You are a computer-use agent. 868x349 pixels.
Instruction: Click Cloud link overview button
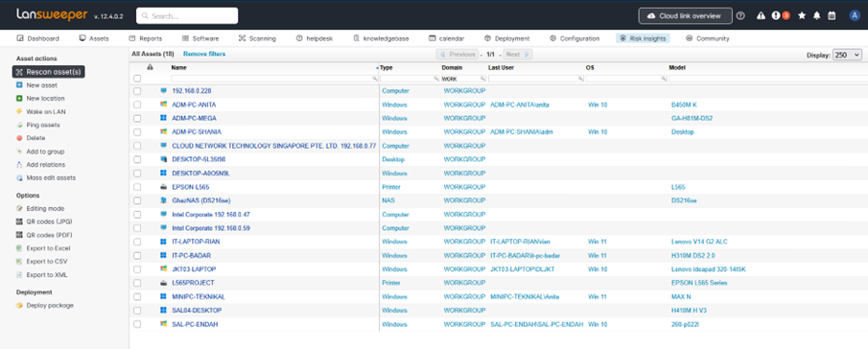(x=686, y=16)
